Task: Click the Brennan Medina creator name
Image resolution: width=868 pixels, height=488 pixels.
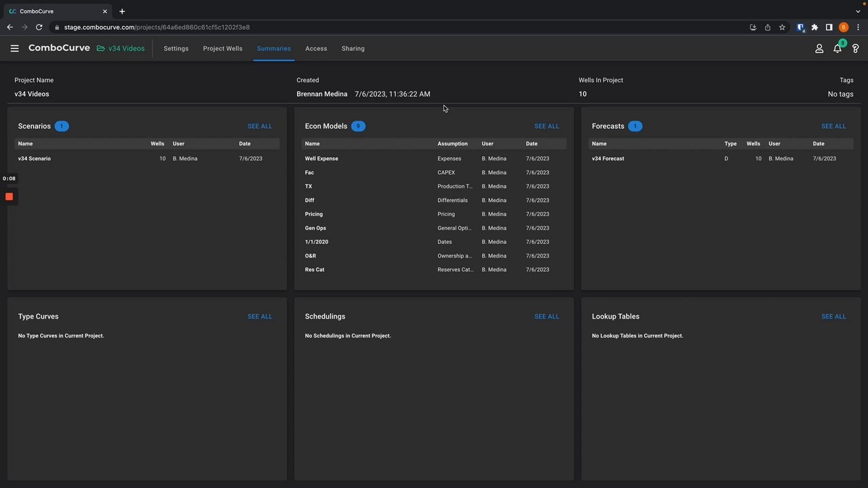Action: 321,94
